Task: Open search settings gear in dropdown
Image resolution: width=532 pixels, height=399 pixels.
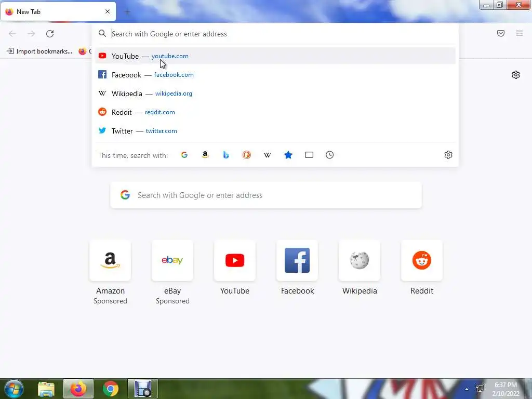Action: 448,155
